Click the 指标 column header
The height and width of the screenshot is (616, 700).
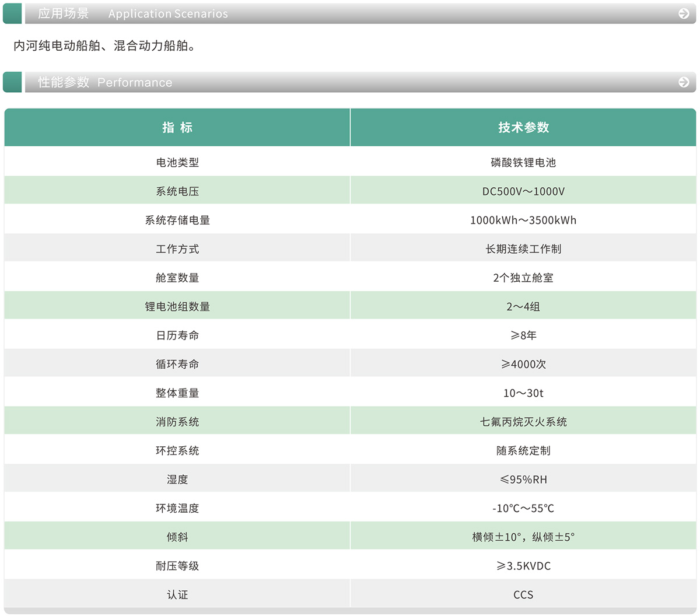click(x=177, y=127)
